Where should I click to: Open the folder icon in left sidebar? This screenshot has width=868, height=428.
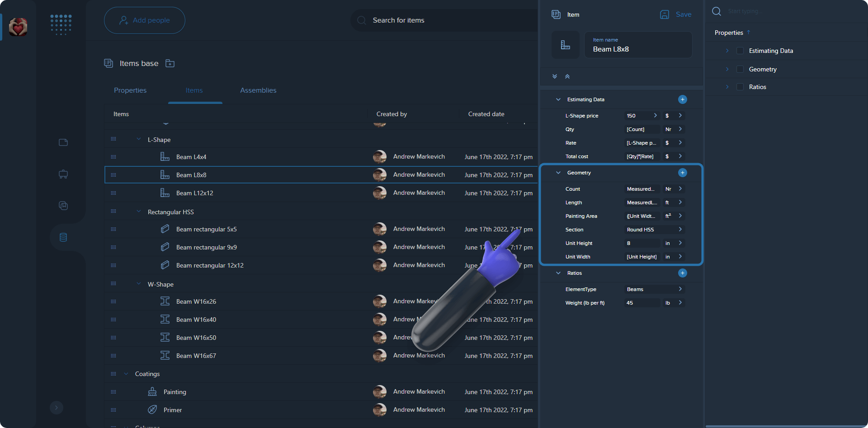[63, 142]
